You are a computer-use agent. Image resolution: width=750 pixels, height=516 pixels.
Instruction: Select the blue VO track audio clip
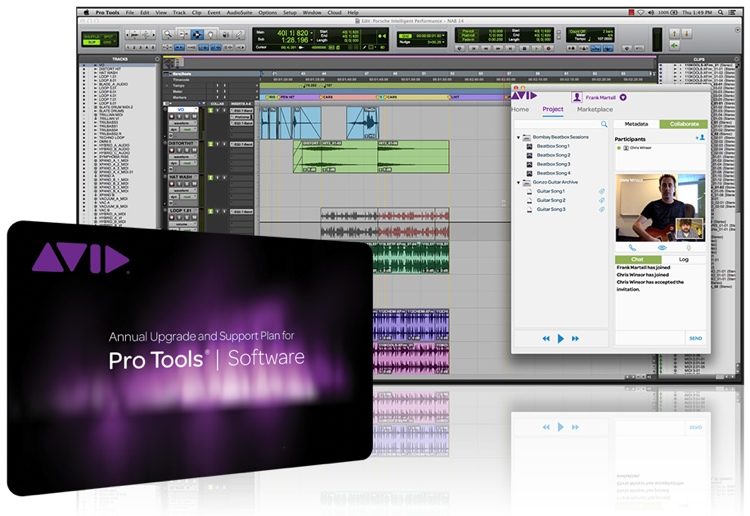tap(291, 123)
